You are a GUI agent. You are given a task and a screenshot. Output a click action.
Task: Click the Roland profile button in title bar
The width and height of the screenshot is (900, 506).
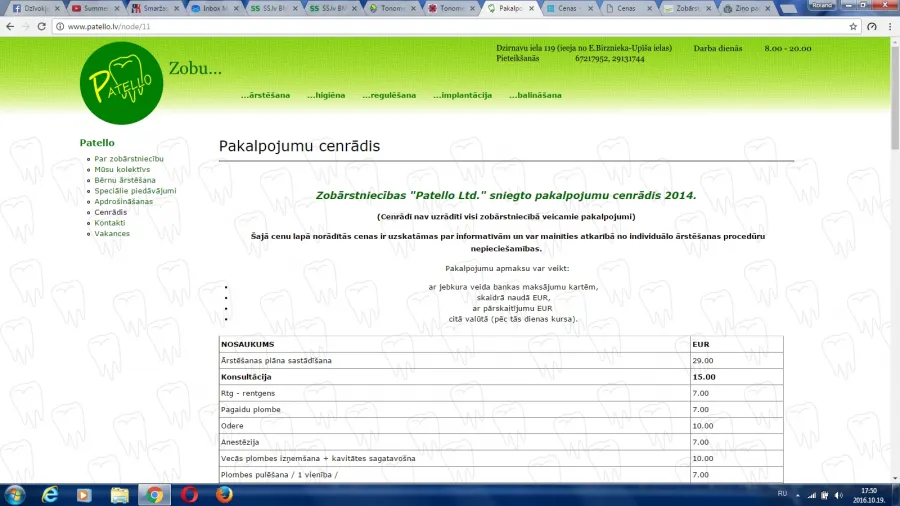[x=822, y=5]
